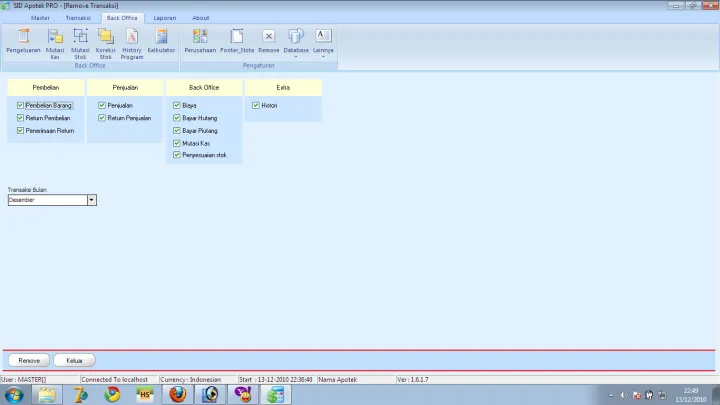Click the taskbar clock and date

click(691, 395)
